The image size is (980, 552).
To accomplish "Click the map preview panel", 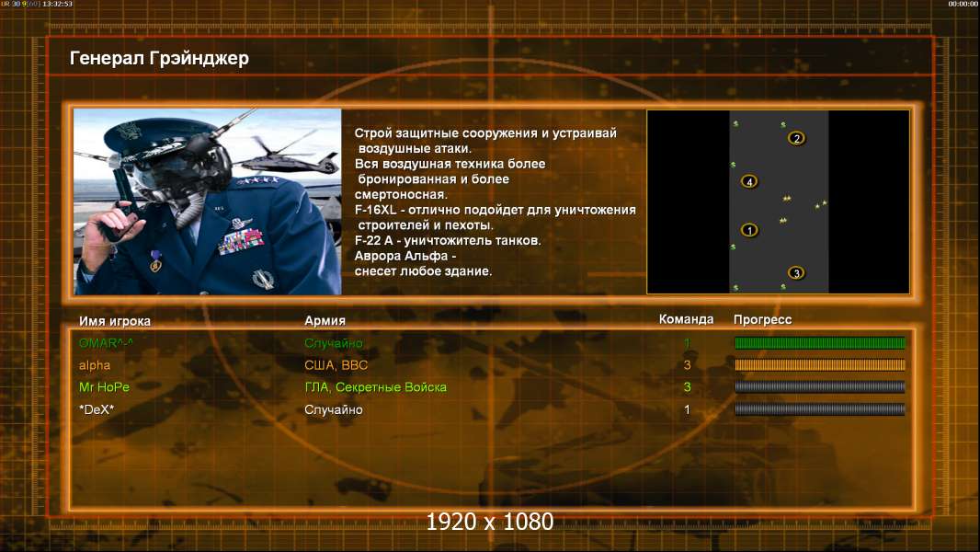I will click(778, 201).
